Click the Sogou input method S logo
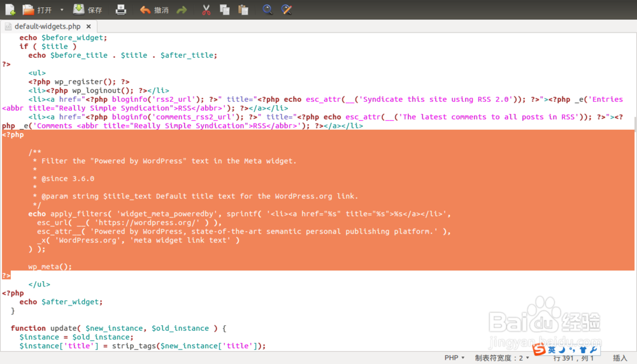This screenshot has width=637, height=364. tap(539, 349)
